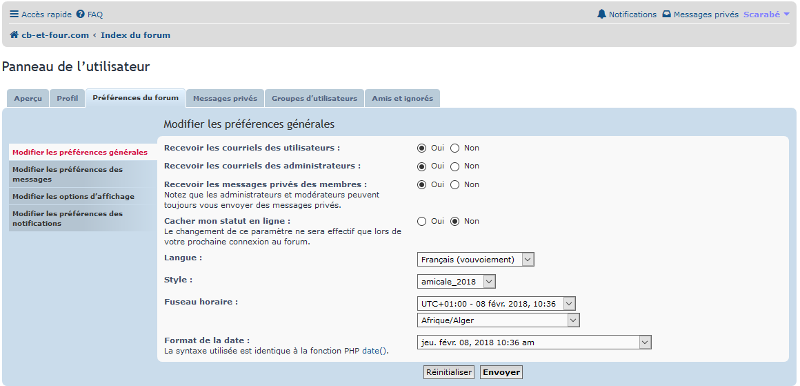The width and height of the screenshot is (800, 386).
Task: Open Modifier les préférences des messages
Action: (x=83, y=174)
